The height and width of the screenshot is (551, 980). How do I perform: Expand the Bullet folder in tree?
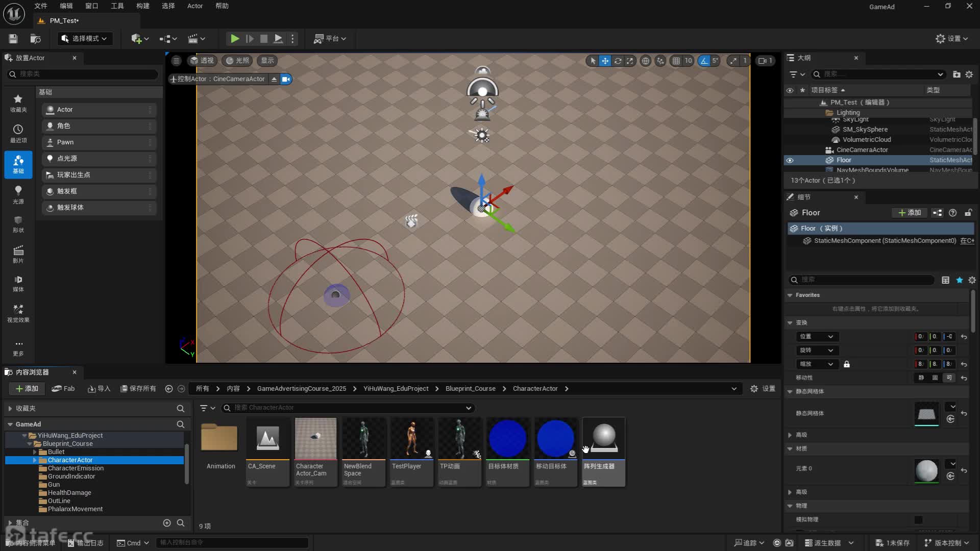click(35, 452)
